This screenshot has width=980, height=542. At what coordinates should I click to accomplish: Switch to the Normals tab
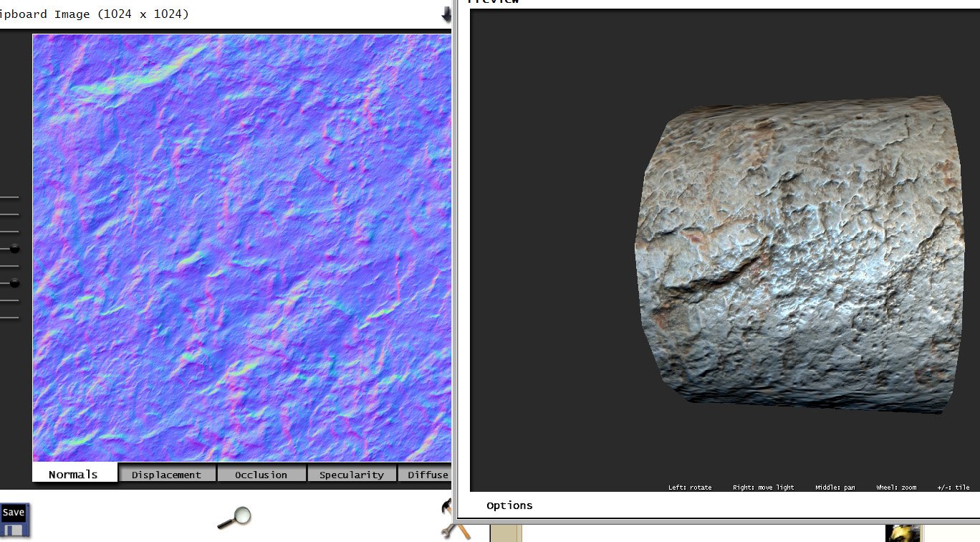tap(73, 475)
